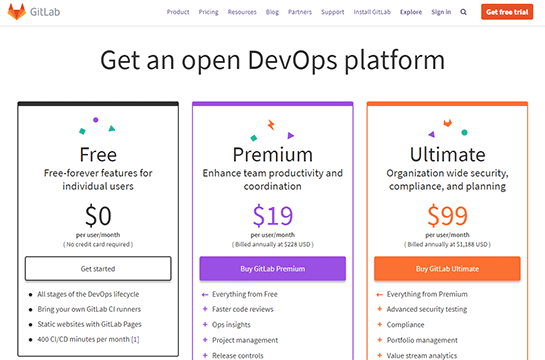Viewport: 545px width, 360px height.
Task: Click the Sign in link
Action: tap(441, 12)
